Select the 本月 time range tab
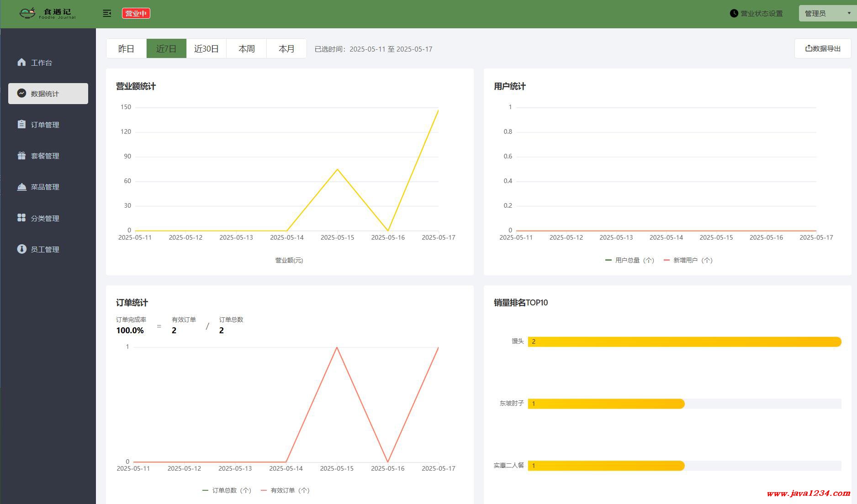 point(286,48)
